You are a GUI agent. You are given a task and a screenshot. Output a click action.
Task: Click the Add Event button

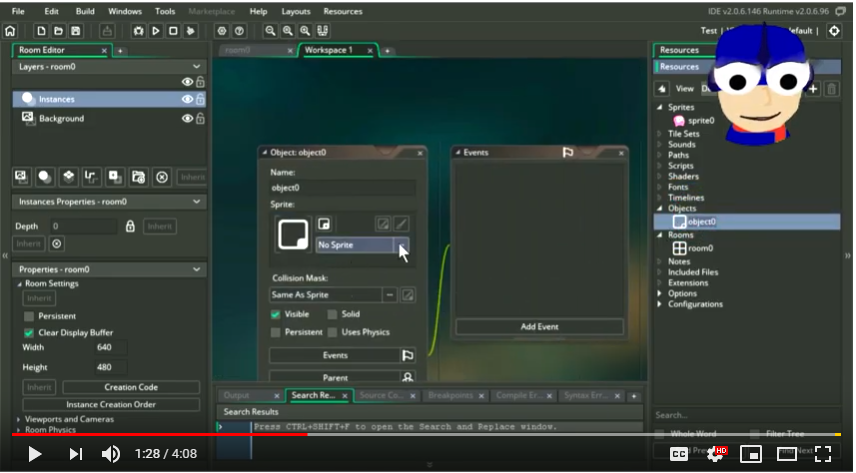click(539, 327)
